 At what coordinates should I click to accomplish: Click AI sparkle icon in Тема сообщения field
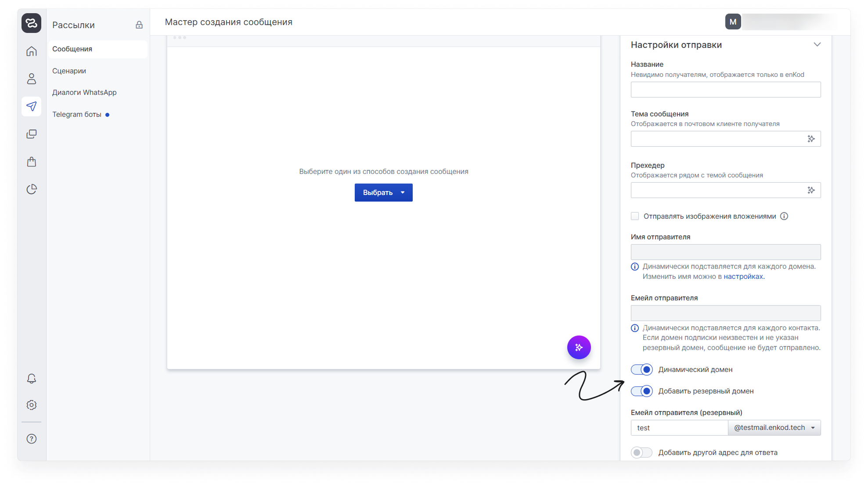pyautogui.click(x=811, y=139)
